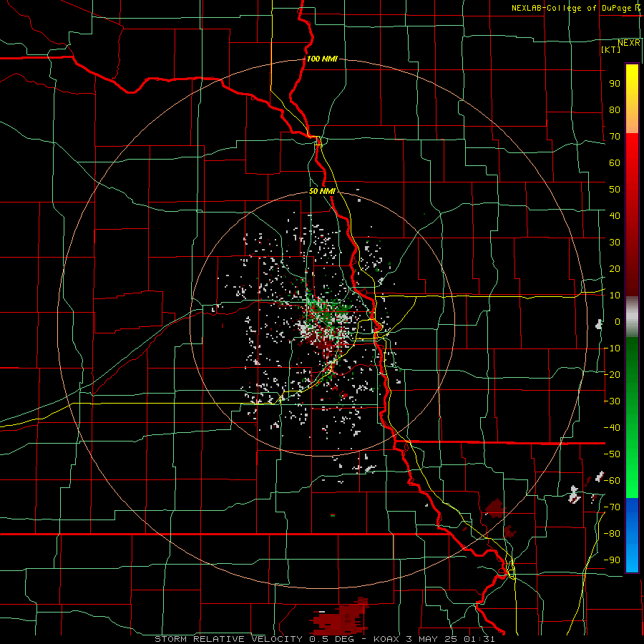This screenshot has height=644, width=644.
Task: Click the STORM RELATIVE VELOCITY footer caption
Action: [x=324, y=639]
